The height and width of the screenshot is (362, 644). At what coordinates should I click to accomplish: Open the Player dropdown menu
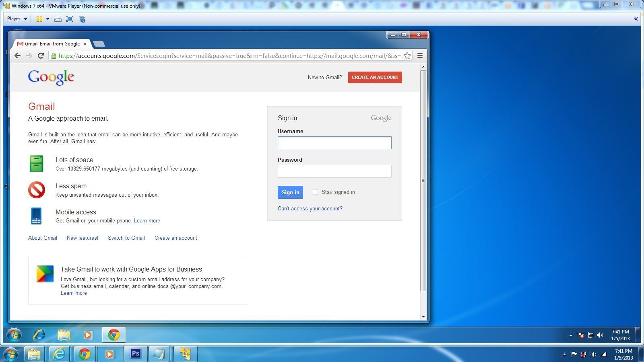(17, 19)
